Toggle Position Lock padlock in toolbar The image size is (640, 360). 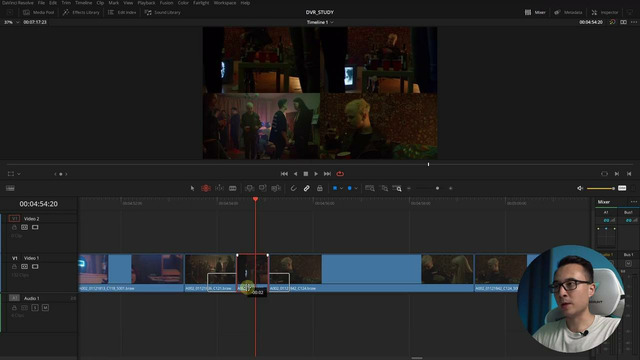coord(320,188)
